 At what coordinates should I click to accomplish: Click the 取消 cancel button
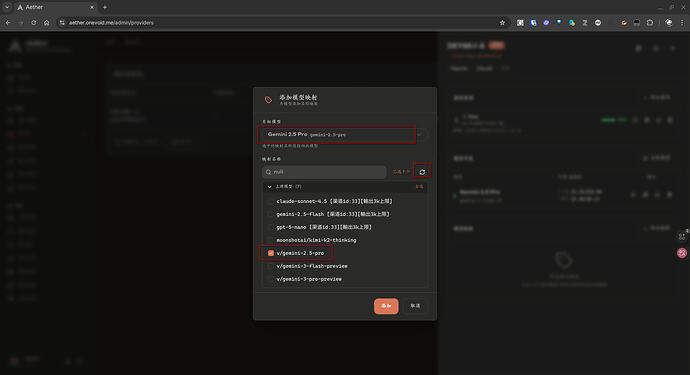point(415,306)
